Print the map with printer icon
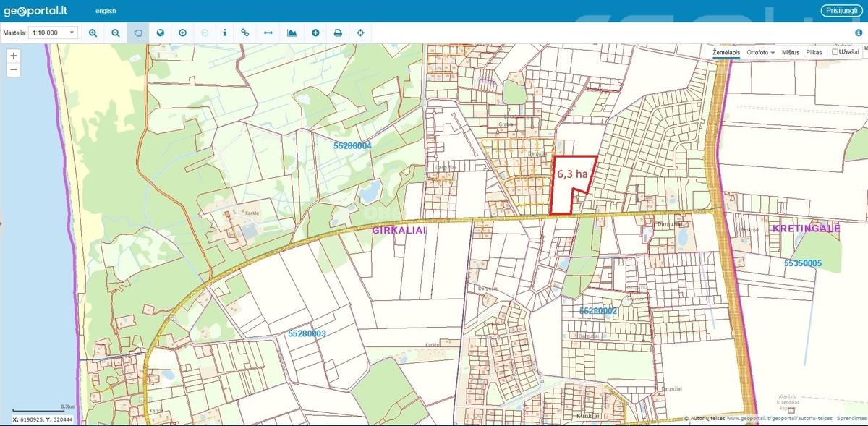 (338, 33)
